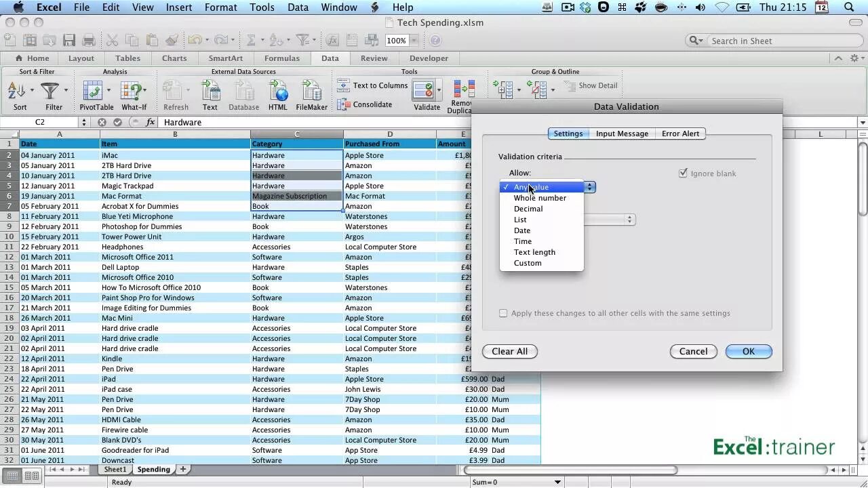Click the Refresh data icon
The image size is (868, 488).
[172, 90]
